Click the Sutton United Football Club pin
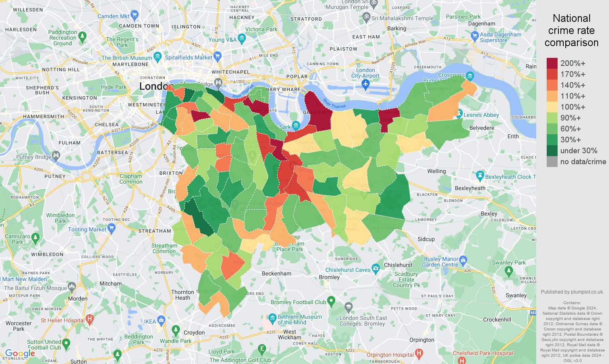The width and height of the screenshot is (609, 364). (x=66, y=345)
